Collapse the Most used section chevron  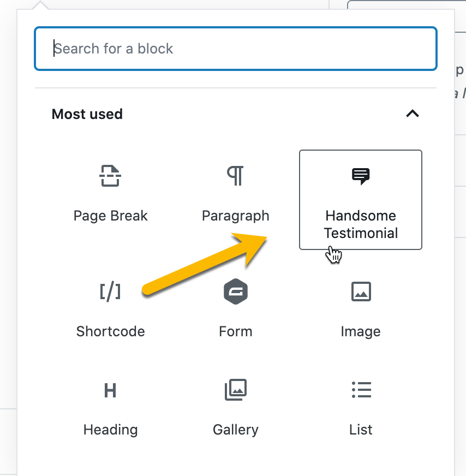(413, 114)
